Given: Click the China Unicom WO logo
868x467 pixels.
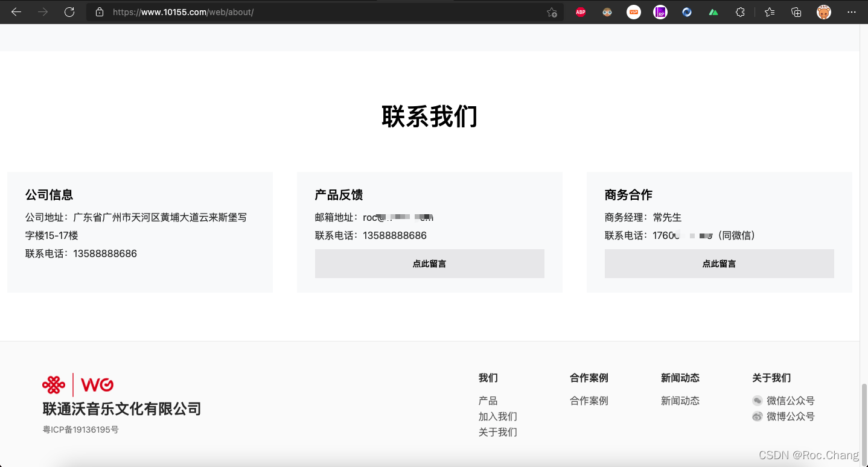Looking at the screenshot, I should pos(78,384).
